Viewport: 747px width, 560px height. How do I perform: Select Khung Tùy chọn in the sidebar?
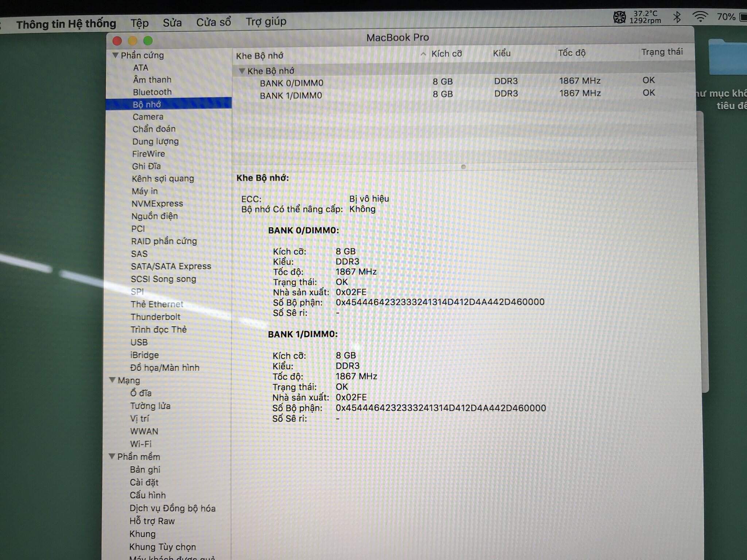[162, 547]
